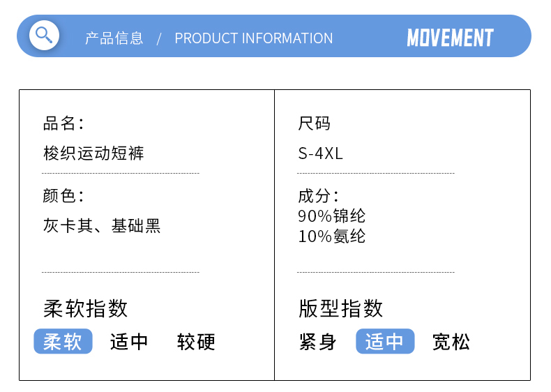551x392 pixels.
Task: Choose 适中 under 柔软指数
Action: (x=129, y=342)
